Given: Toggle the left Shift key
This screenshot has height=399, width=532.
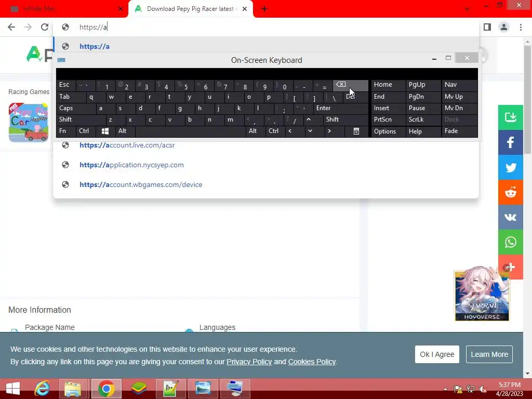Looking at the screenshot, I should click(81, 119).
